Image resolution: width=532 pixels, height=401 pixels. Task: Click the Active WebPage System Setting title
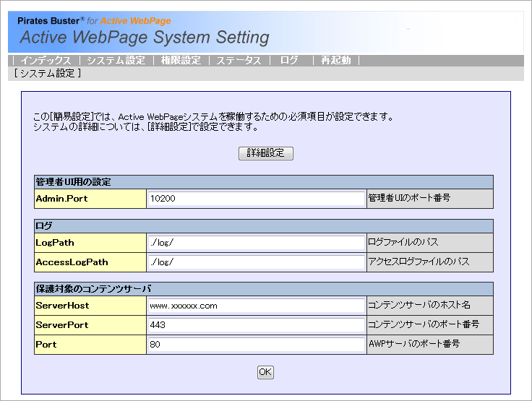click(145, 38)
